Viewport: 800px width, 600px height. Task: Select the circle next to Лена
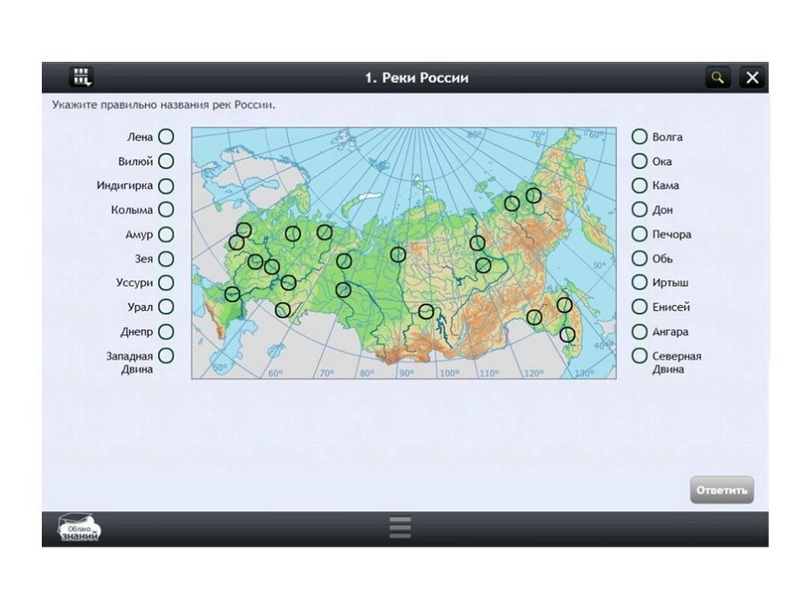(x=166, y=137)
